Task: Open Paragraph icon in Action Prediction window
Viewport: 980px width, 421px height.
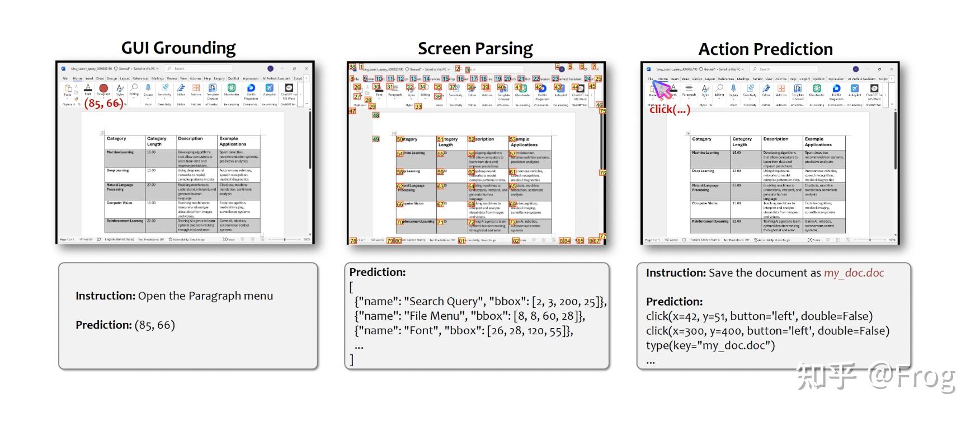Action: click(x=689, y=88)
